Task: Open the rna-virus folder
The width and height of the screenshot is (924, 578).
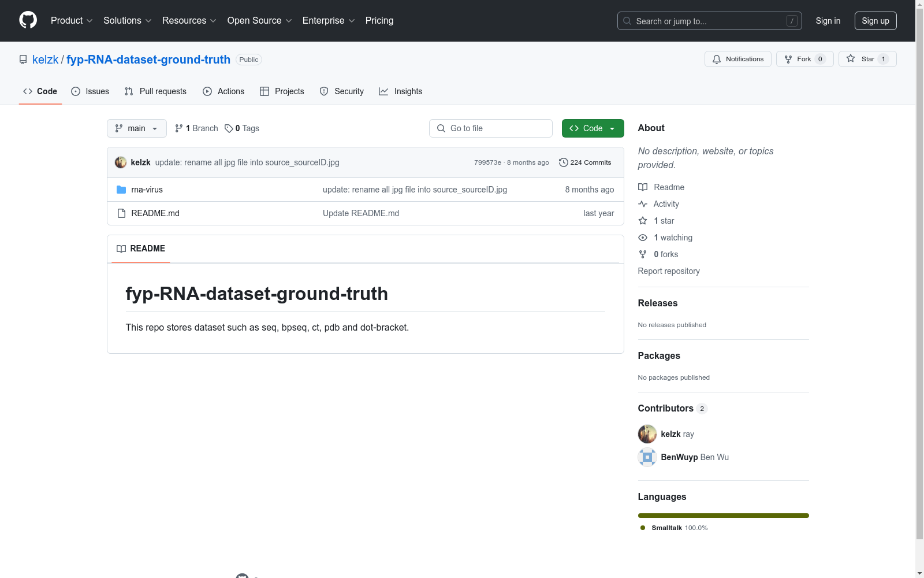Action: tap(147, 190)
